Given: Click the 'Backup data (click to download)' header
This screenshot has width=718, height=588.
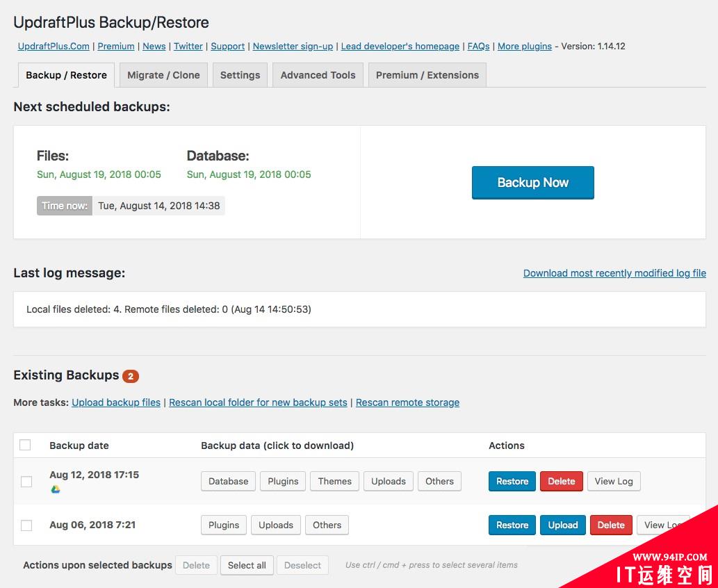Looking at the screenshot, I should (x=277, y=446).
